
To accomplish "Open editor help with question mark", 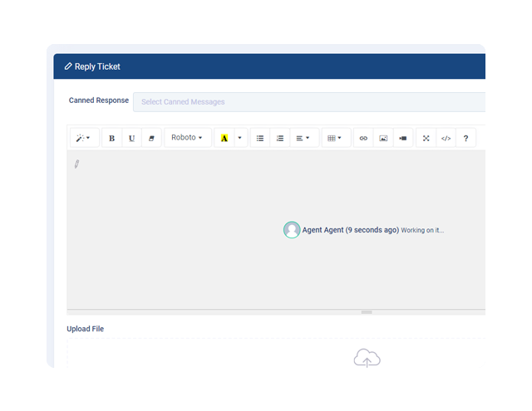I will (465, 138).
